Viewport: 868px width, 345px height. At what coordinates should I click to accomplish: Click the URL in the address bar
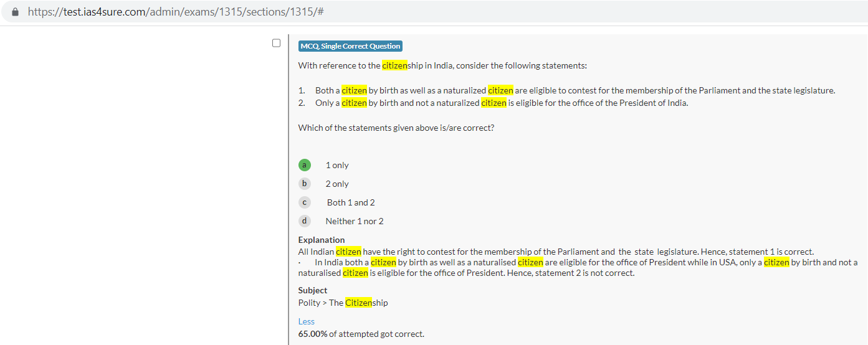[175, 12]
